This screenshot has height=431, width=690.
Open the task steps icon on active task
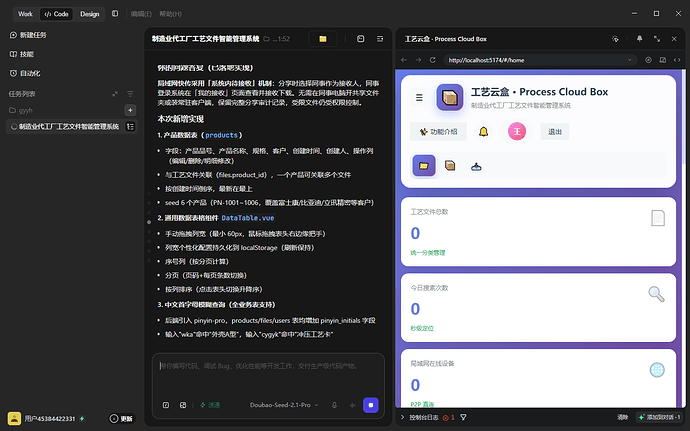tap(130, 126)
